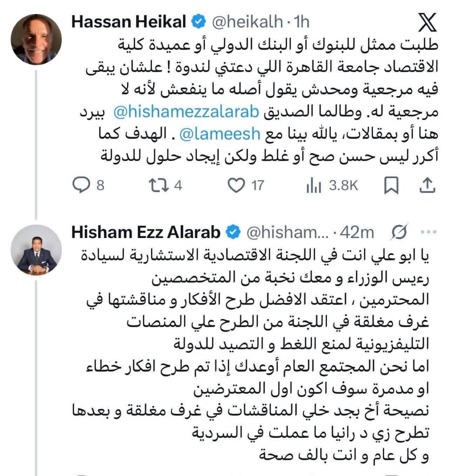Open Hisham Ezz Alarab's profile picture

[36, 250]
